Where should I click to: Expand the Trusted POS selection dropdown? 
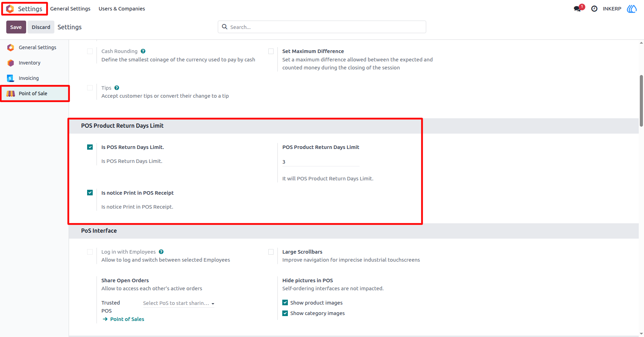pyautogui.click(x=178, y=303)
